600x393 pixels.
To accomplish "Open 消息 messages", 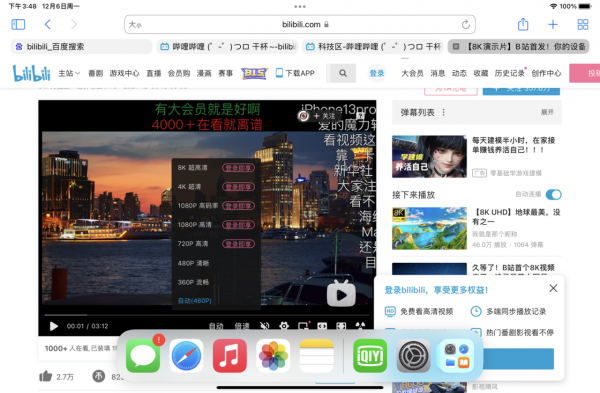I will [437, 73].
